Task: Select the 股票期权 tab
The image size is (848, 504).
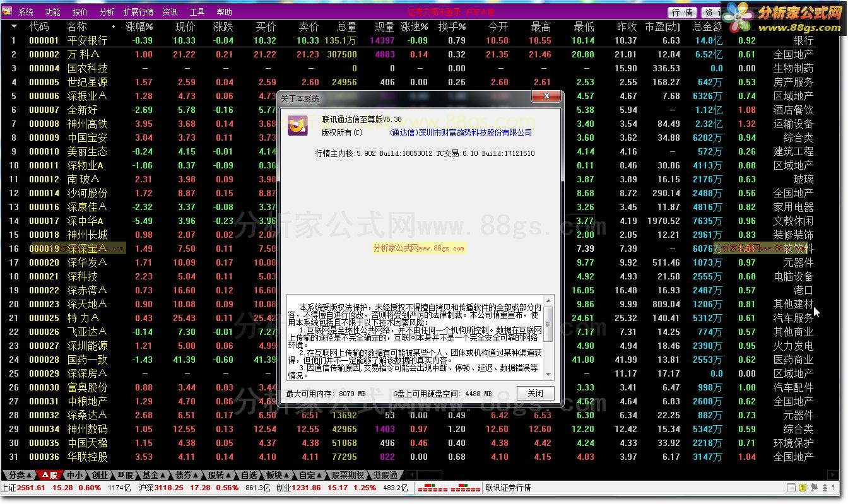Action: (348, 475)
